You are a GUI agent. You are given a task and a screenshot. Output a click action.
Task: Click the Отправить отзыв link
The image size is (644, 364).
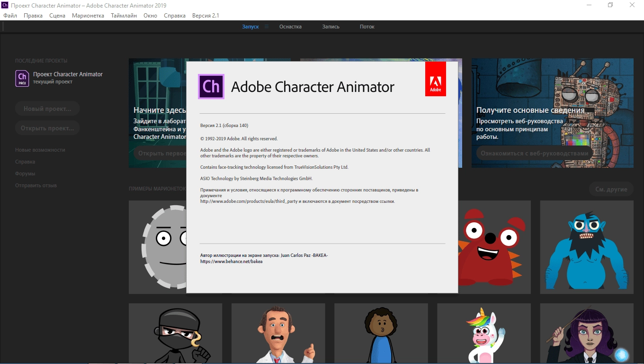pyautogui.click(x=36, y=185)
